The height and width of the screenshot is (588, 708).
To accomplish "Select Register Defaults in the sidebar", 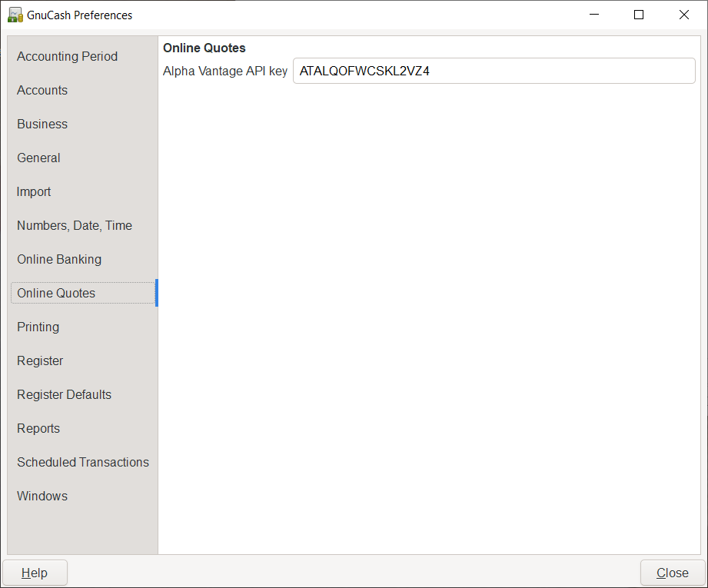I will pyautogui.click(x=64, y=394).
